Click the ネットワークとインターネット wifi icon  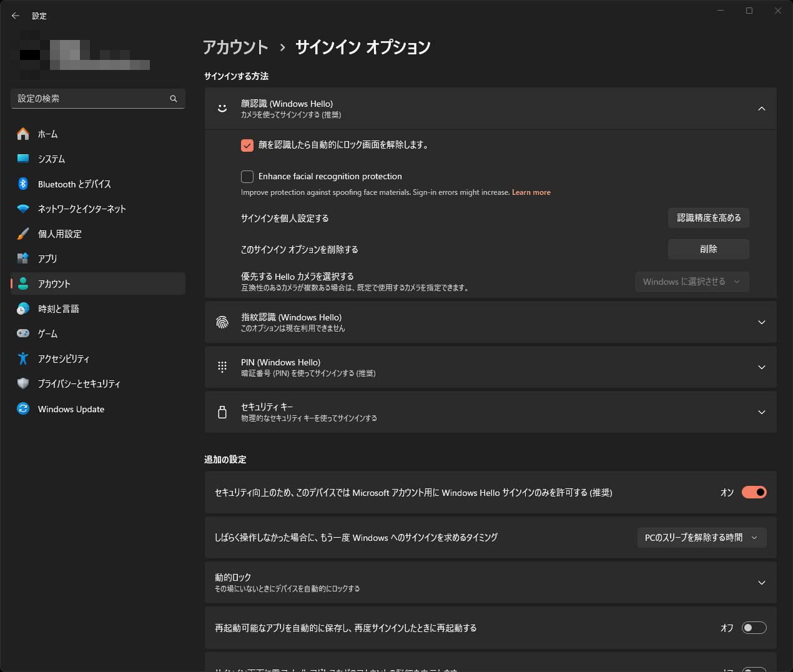[x=23, y=209]
